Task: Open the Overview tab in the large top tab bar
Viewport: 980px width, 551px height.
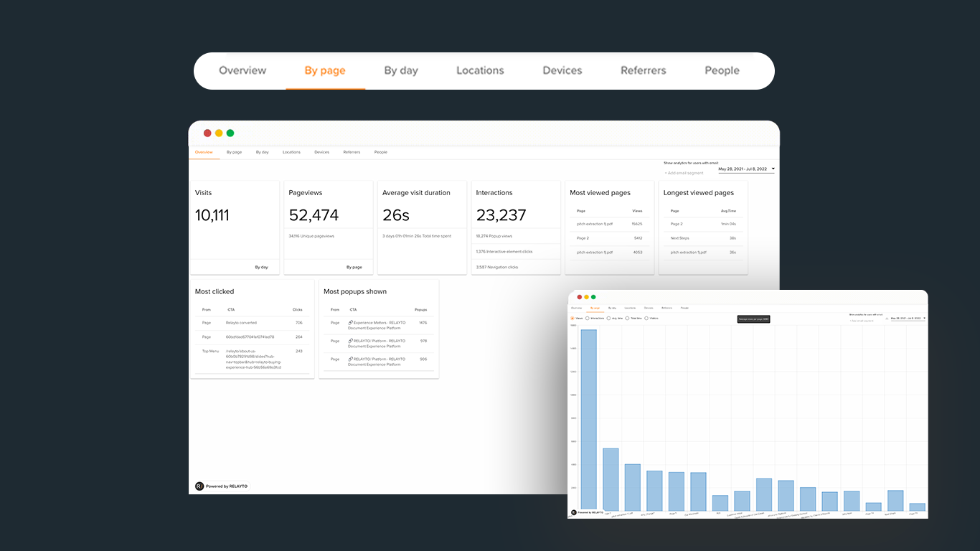Action: (242, 70)
